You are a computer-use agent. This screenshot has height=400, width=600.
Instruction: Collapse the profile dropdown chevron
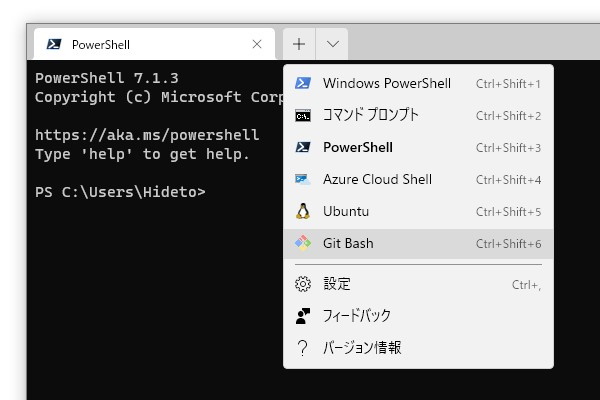coord(333,44)
